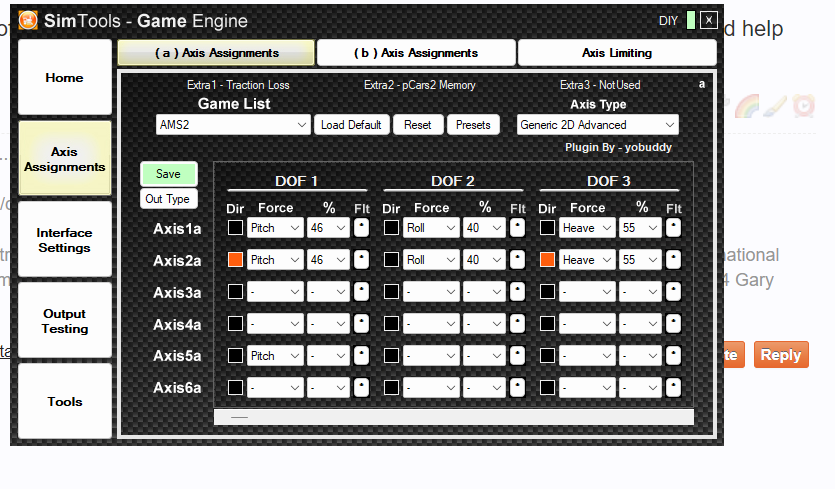Toggle Axis4a DOF 2 Dir box

391,323
